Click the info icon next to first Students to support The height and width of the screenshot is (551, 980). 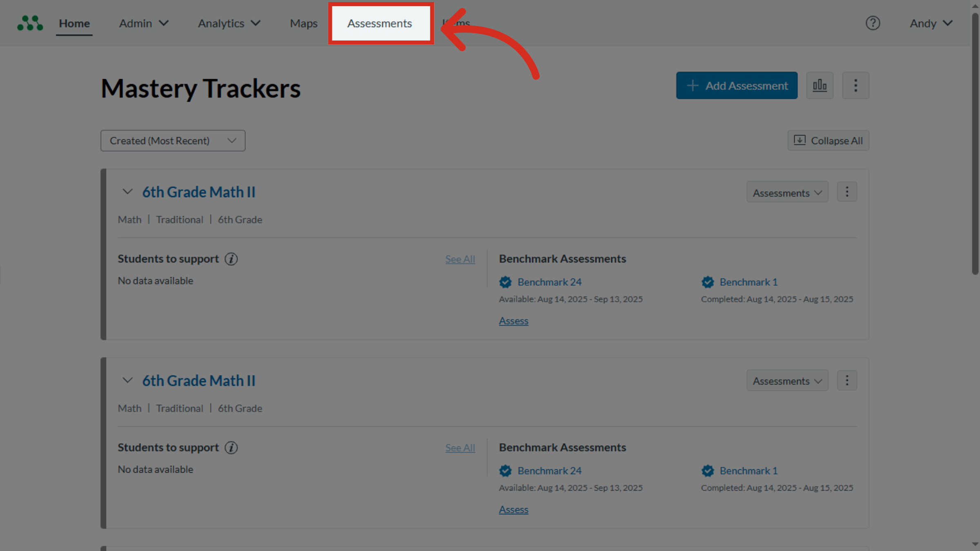231,259
